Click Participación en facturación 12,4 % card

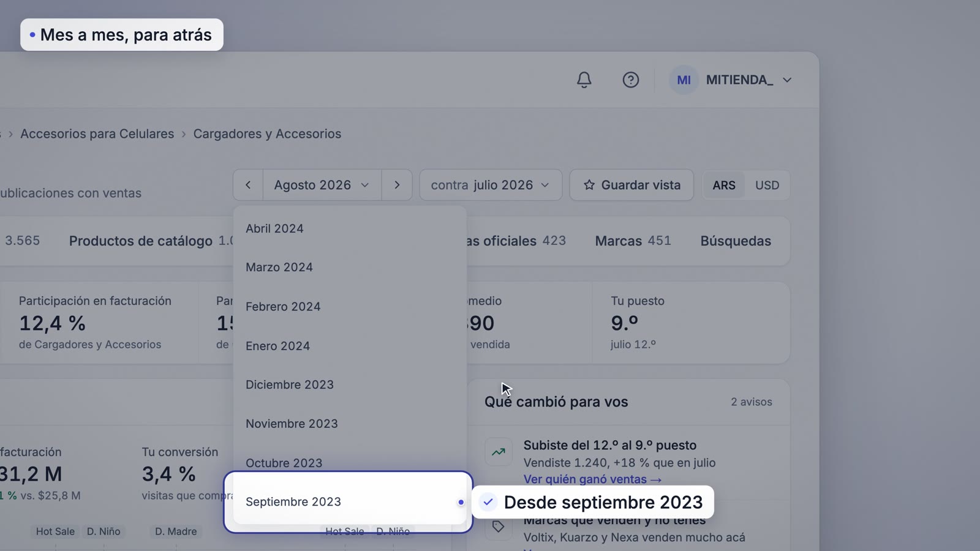click(99, 323)
